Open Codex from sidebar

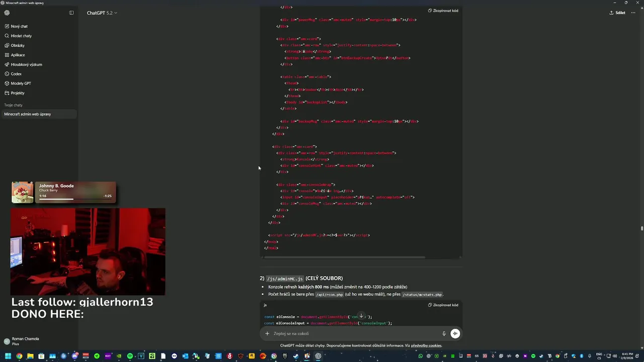click(16, 74)
